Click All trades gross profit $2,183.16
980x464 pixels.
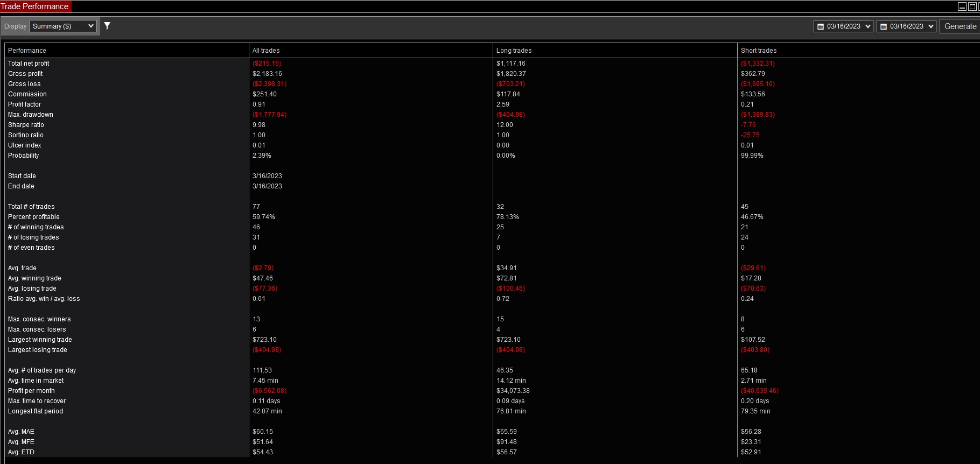pos(267,74)
